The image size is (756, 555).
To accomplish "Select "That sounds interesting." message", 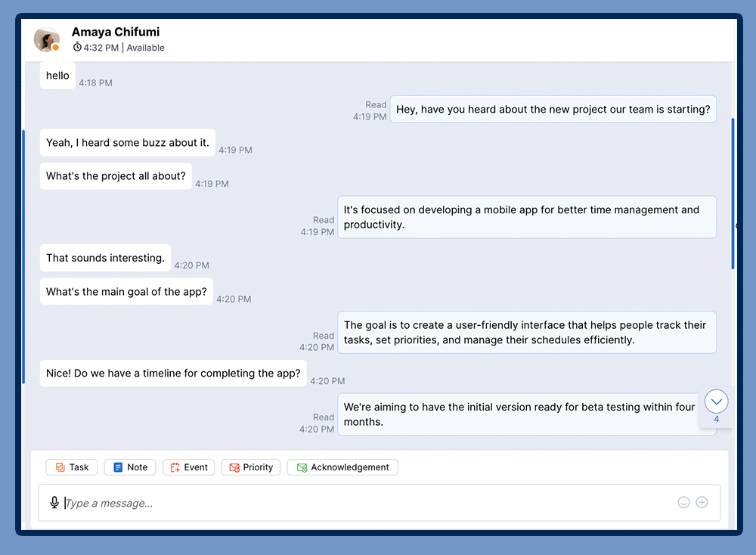I will click(x=106, y=258).
